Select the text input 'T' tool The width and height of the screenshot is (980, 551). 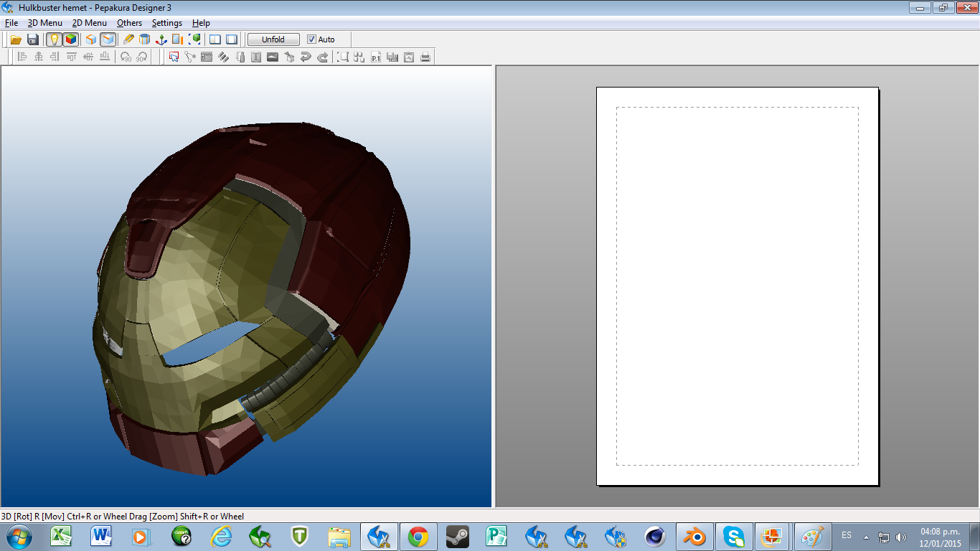point(256,57)
